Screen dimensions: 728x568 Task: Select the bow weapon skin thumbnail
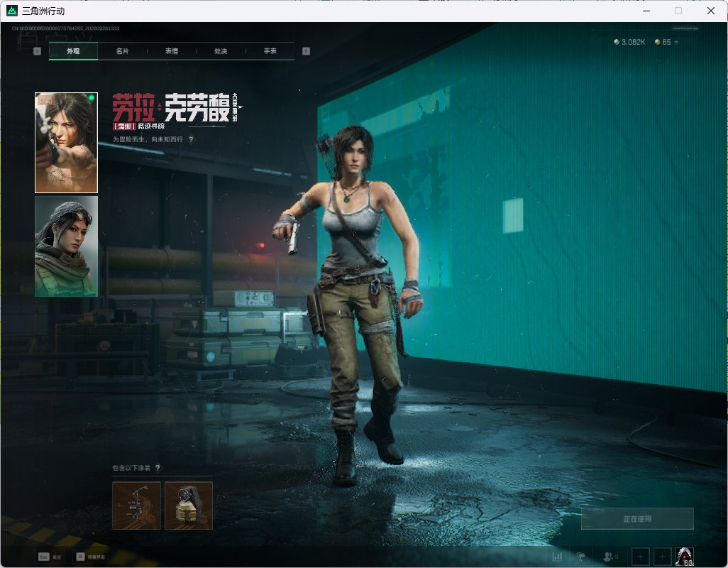click(x=136, y=506)
